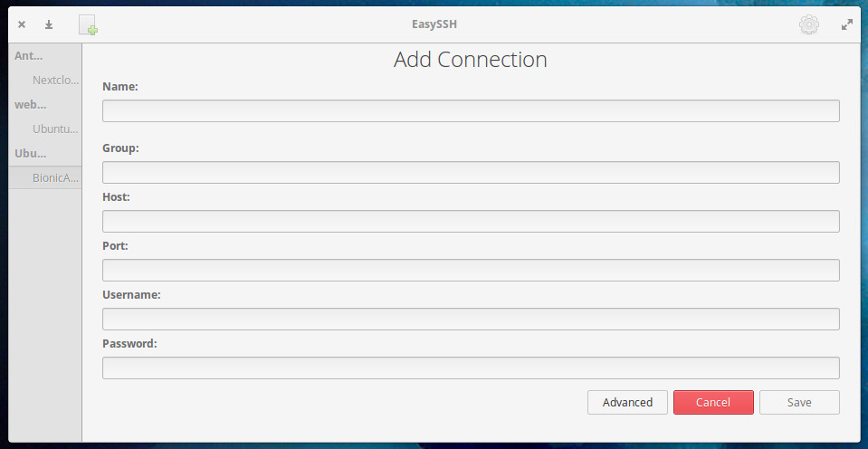Viewport: 868px width, 449px height.
Task: Select the "Ubu..." group in sidebar
Action: click(30, 153)
